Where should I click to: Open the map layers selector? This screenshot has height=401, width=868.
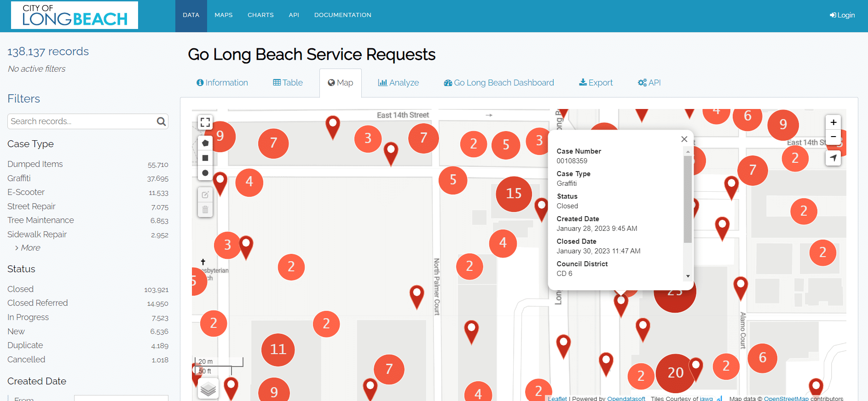(208, 389)
